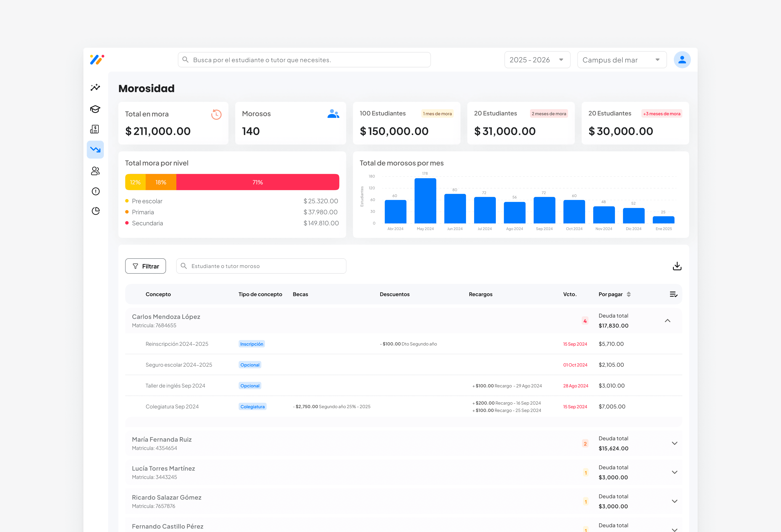Focus the Estudiante o tutor moroso search field

click(261, 266)
